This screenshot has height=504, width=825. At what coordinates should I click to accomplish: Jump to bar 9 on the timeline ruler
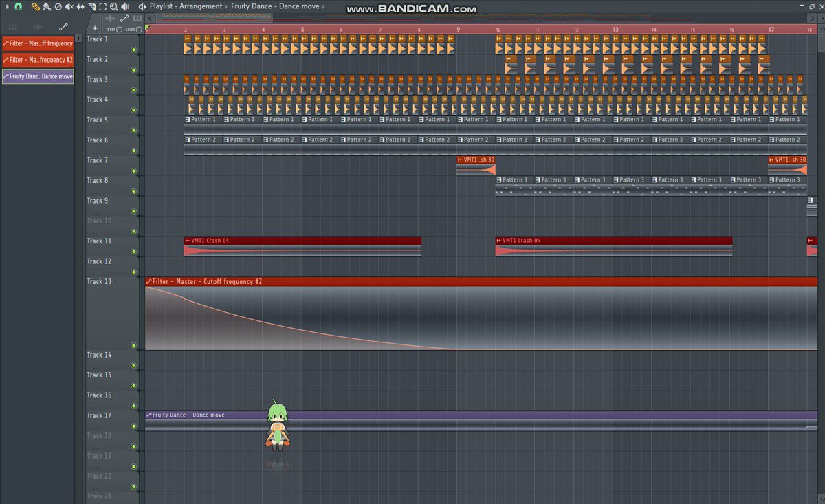(x=458, y=30)
